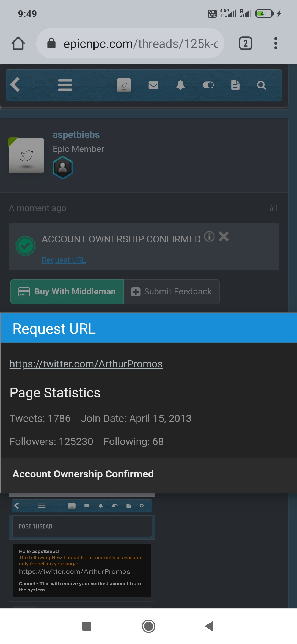Show info about account ownership confirmation
The width and height of the screenshot is (297, 644).
[x=209, y=236]
